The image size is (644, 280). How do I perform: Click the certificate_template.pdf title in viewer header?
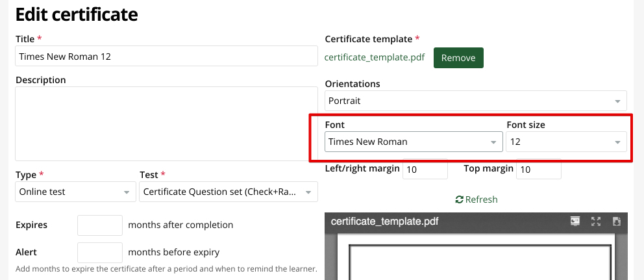pos(384,222)
